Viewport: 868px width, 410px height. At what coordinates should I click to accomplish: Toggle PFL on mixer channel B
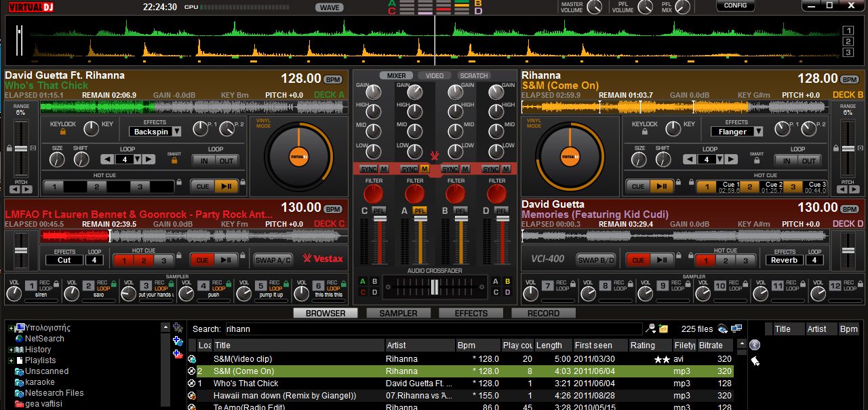click(461, 211)
